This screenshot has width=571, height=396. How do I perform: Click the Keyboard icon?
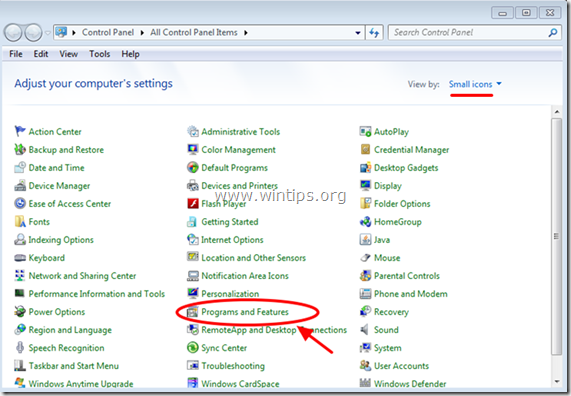click(x=20, y=258)
